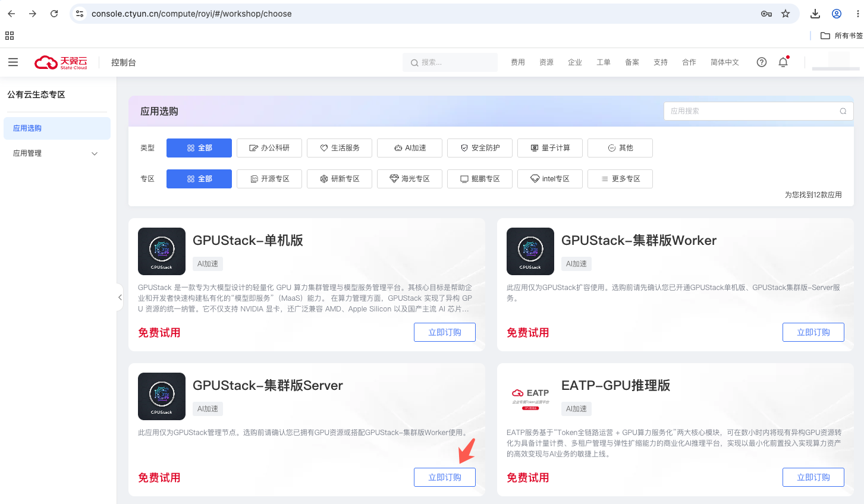Open the 合作 menu

click(689, 62)
